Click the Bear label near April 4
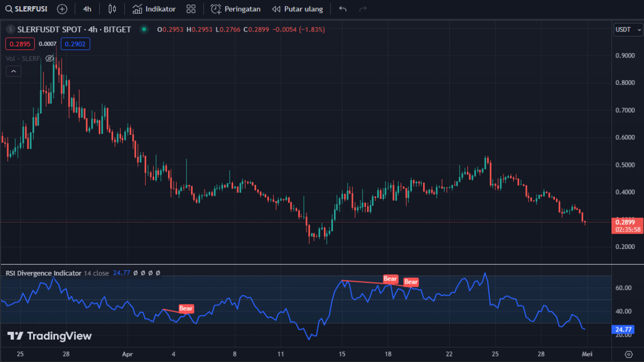This screenshot has height=362, width=644. click(x=186, y=309)
